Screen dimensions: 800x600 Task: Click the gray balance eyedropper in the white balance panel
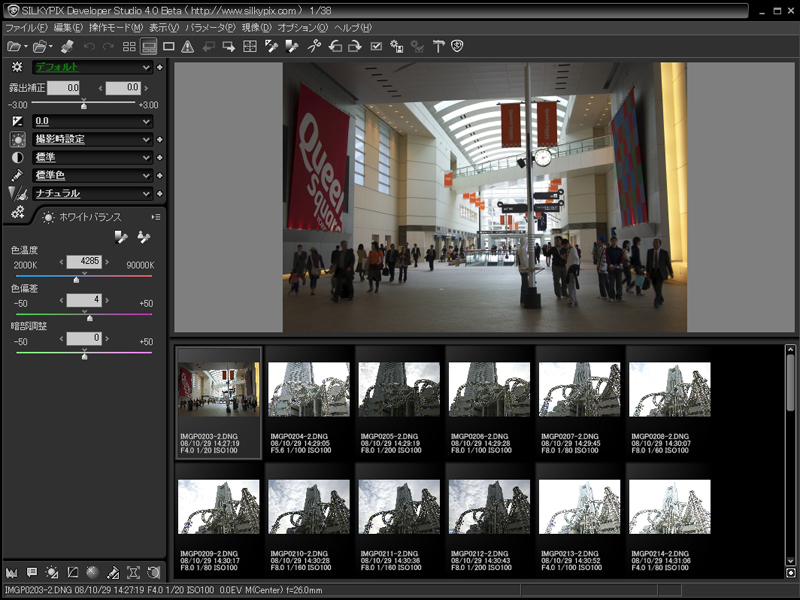pos(121,237)
